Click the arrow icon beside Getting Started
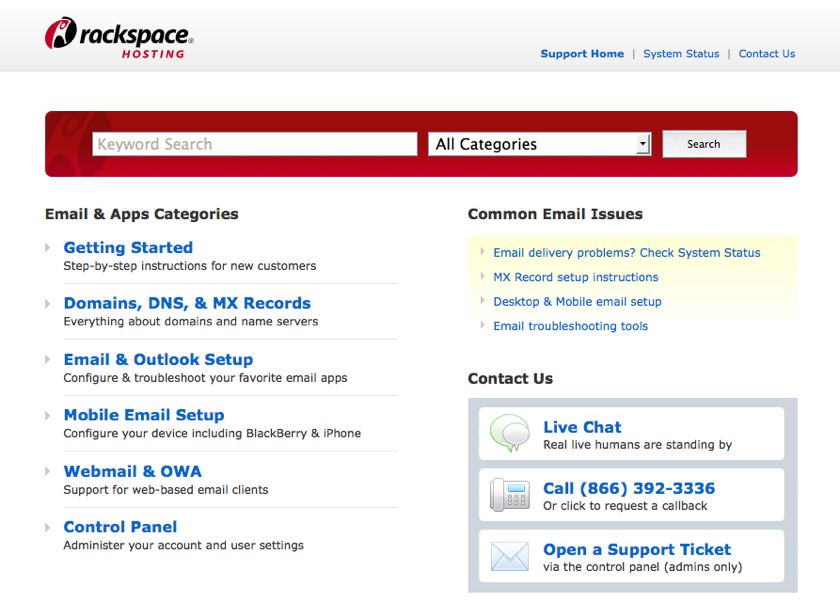 [48, 247]
